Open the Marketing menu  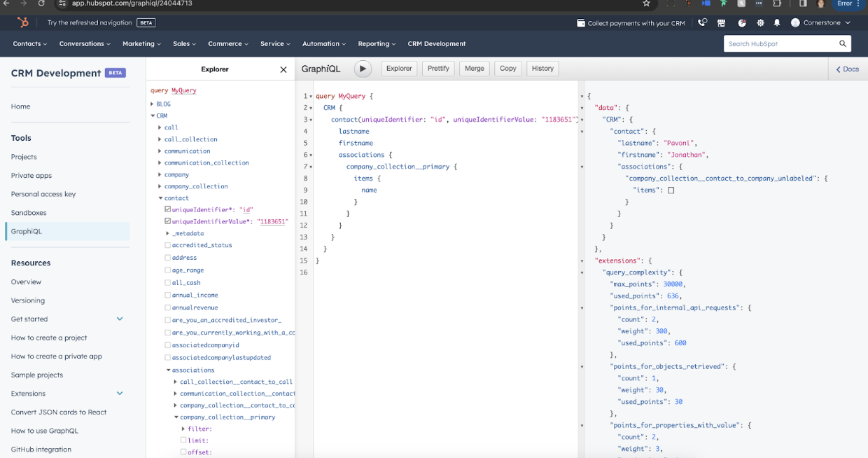point(141,43)
